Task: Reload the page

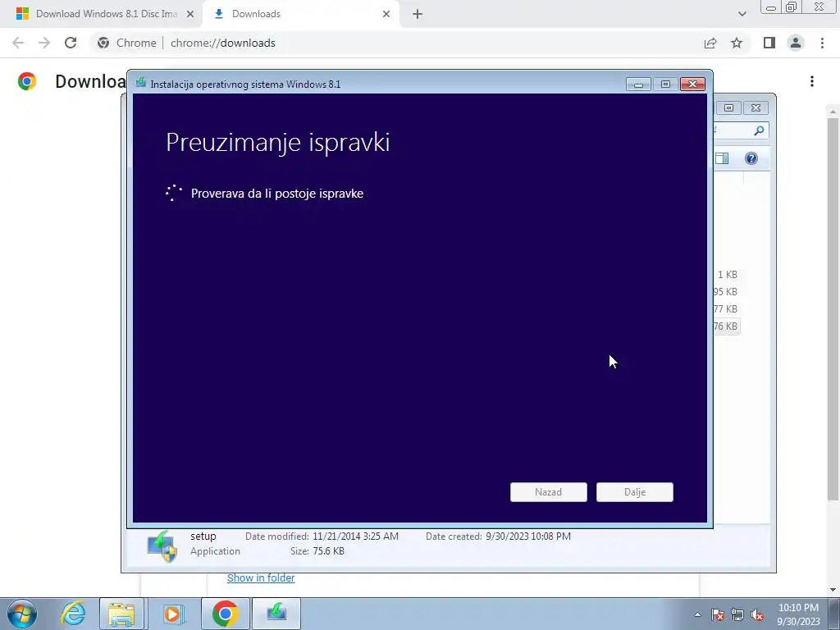Action: (71, 43)
